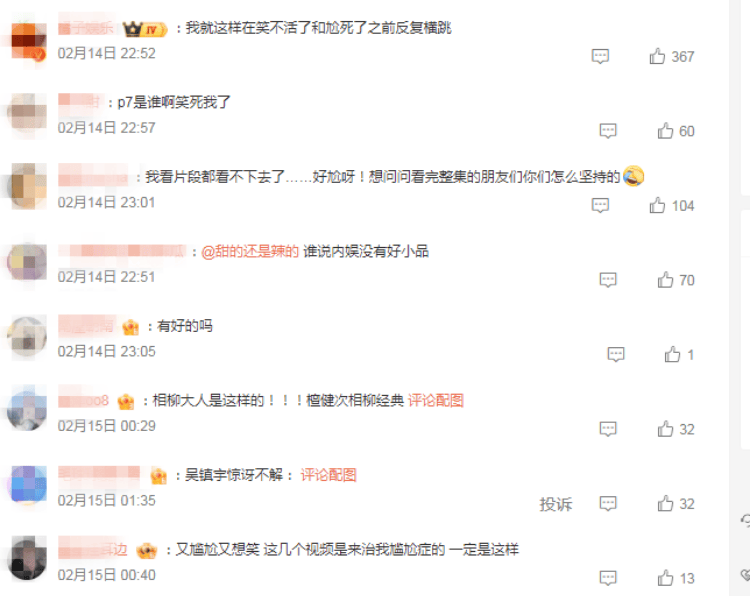
Task: Click the 投诉 report button
Action: coord(556,504)
